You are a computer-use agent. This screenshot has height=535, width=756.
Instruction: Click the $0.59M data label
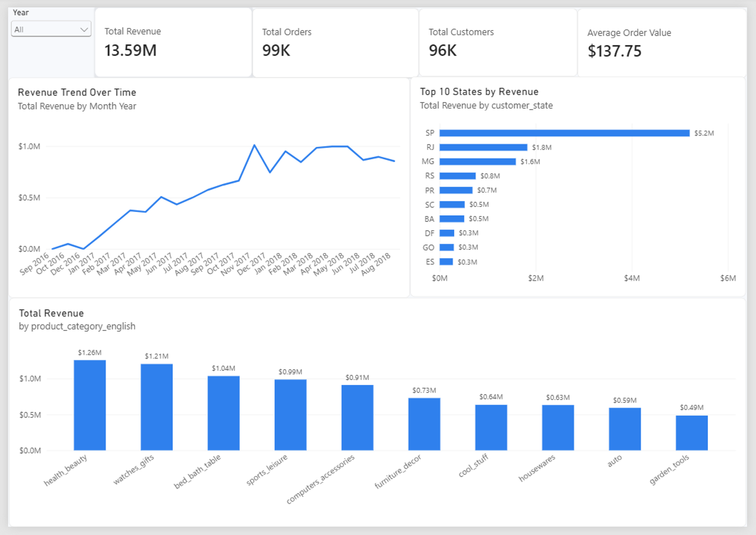pyautogui.click(x=625, y=400)
